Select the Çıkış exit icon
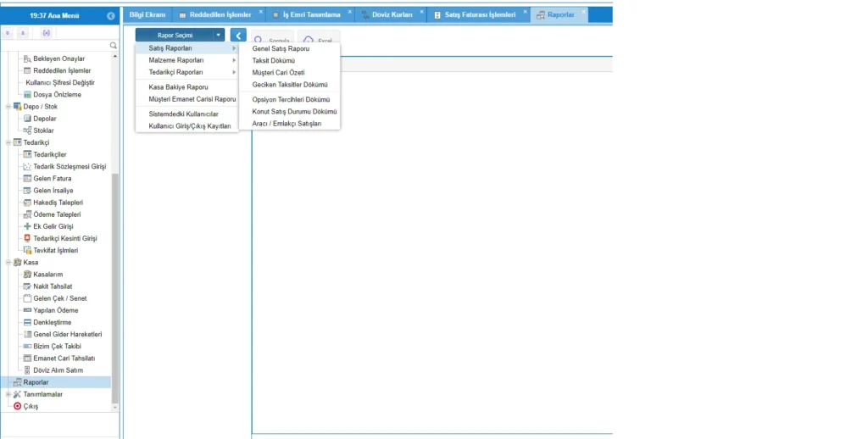Image resolution: width=868 pixels, height=439 pixels. [17, 406]
